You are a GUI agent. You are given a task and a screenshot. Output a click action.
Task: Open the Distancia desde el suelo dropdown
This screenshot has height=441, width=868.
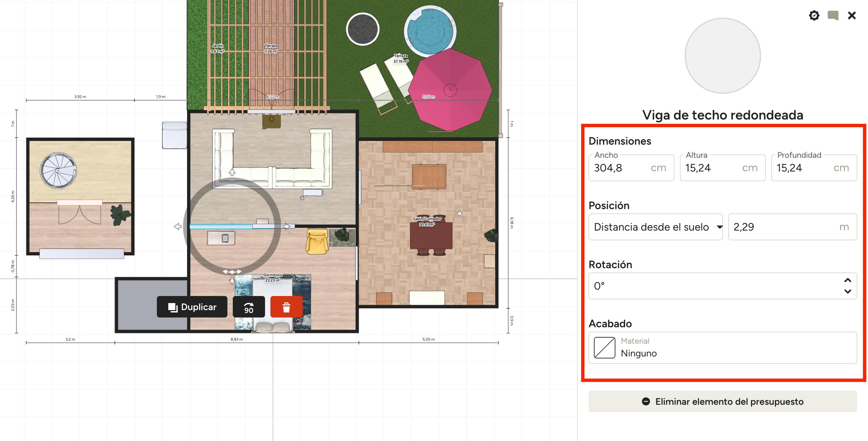[655, 227]
